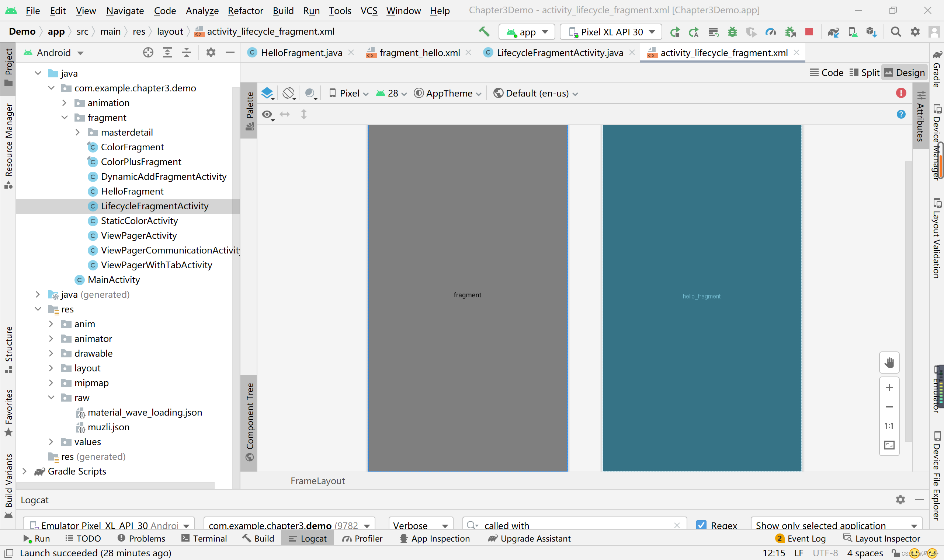This screenshot has width=944, height=560.
Task: Switch to LifecycleFragmentActivity.java tab
Action: 560,52
